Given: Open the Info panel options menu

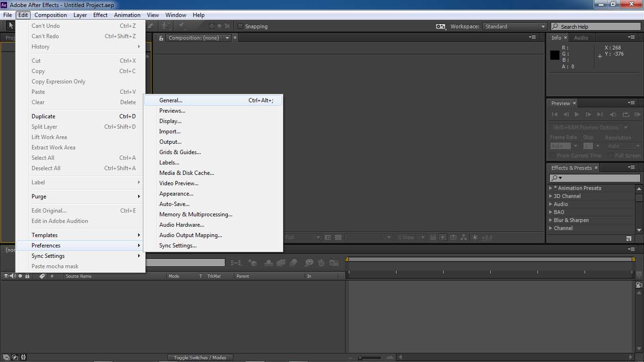Looking at the screenshot, I should (631, 37).
